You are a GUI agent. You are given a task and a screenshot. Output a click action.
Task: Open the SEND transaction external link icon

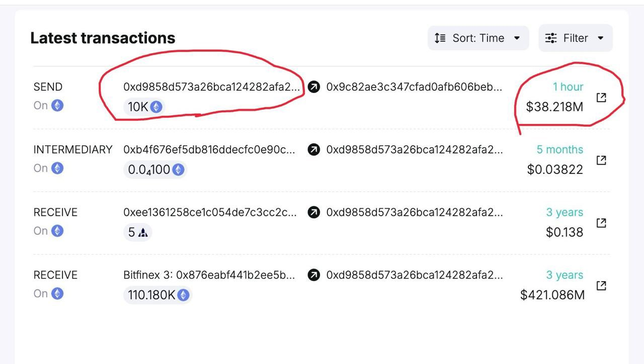pyautogui.click(x=601, y=98)
